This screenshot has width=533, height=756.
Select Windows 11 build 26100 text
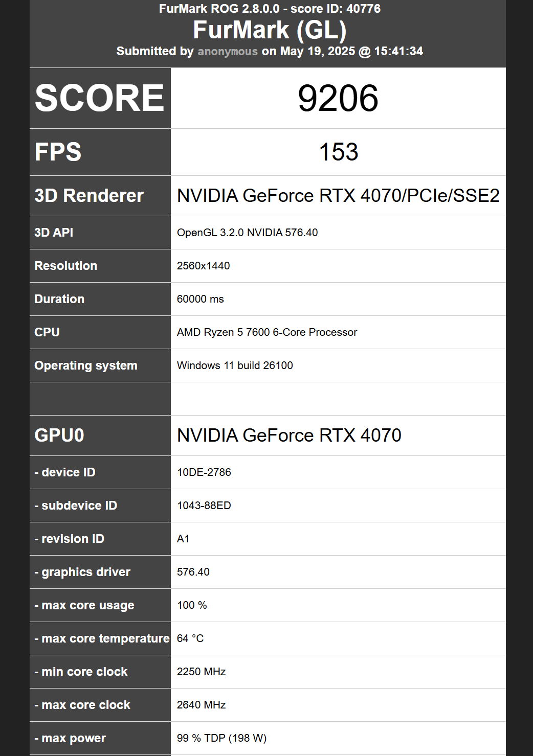coord(235,365)
